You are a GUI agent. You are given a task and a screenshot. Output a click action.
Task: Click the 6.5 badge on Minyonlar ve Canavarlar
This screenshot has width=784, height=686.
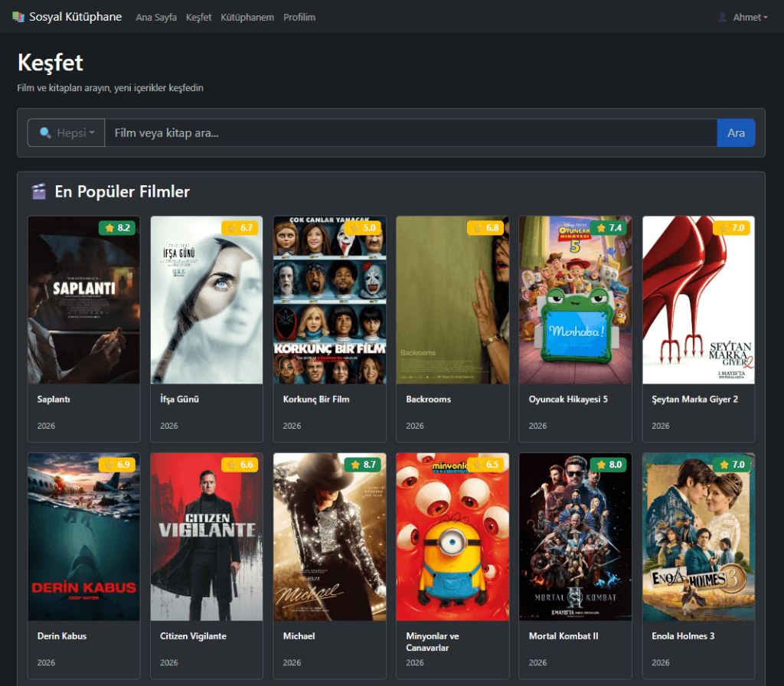(x=486, y=465)
